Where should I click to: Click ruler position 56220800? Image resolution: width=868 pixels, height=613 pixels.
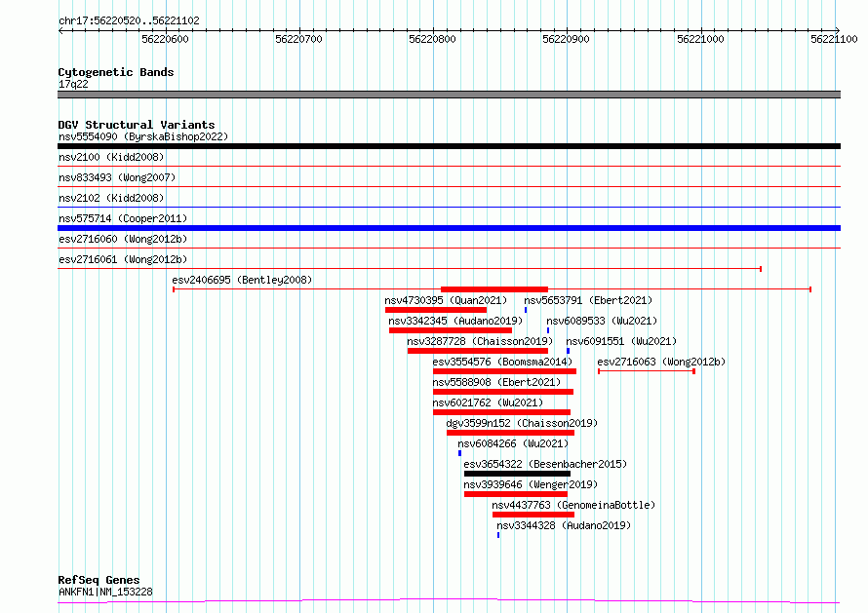pos(432,39)
